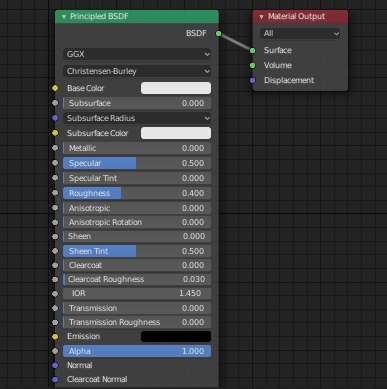This screenshot has width=387, height=389.
Task: Expand the Subsurface Radius dropdown
Action: tap(137, 118)
